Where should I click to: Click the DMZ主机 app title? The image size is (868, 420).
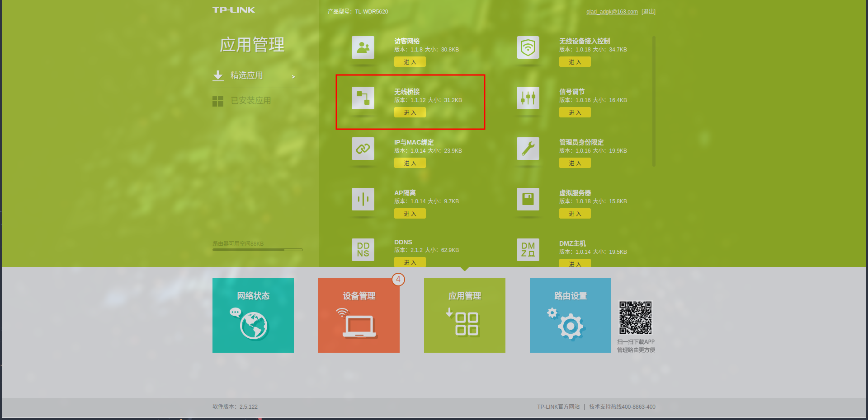click(572, 243)
